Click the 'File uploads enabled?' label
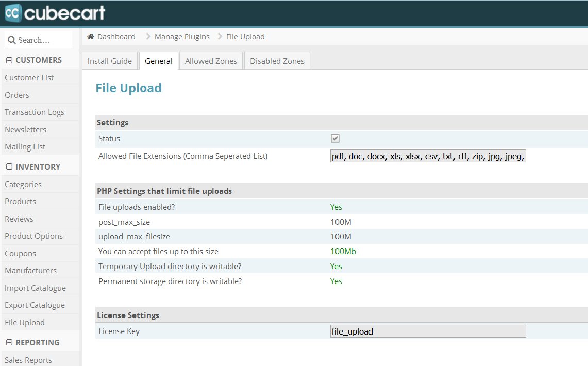The height and width of the screenshot is (366, 588). click(x=137, y=207)
